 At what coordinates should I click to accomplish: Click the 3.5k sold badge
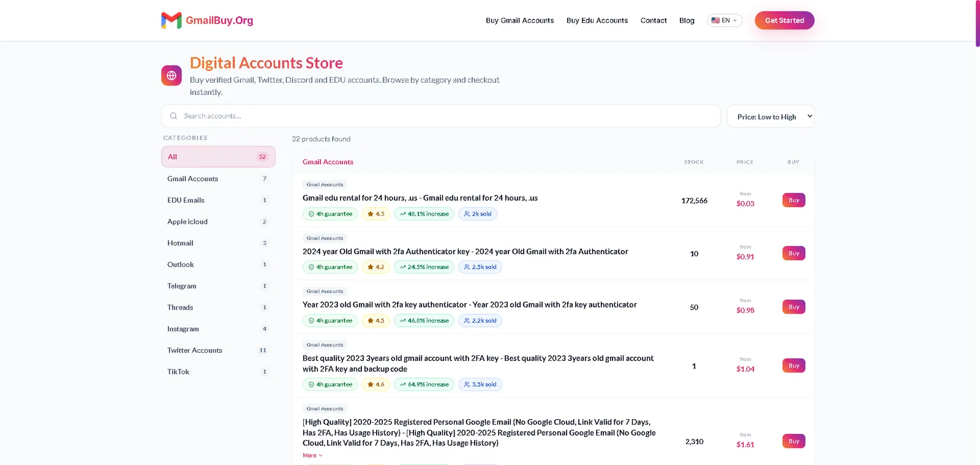tap(480, 385)
